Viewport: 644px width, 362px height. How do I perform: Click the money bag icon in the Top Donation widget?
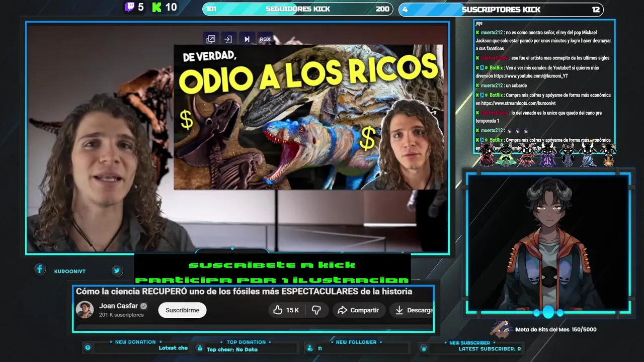pos(200,348)
